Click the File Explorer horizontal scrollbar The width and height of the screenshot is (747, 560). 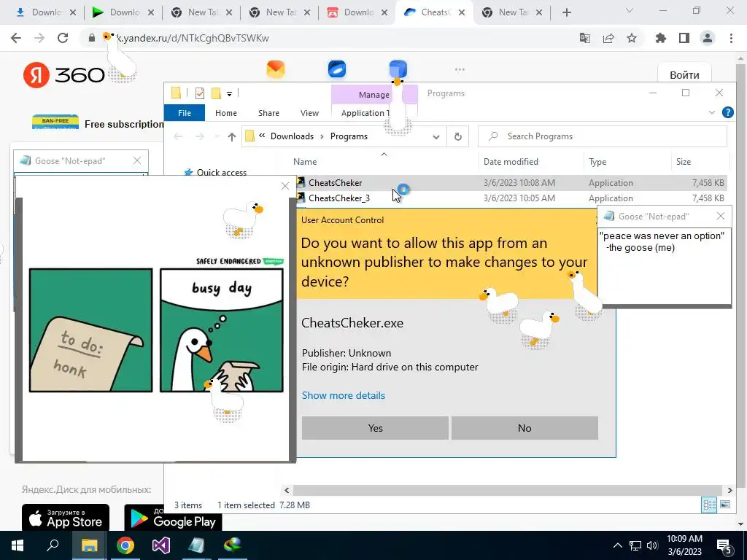pos(508,490)
